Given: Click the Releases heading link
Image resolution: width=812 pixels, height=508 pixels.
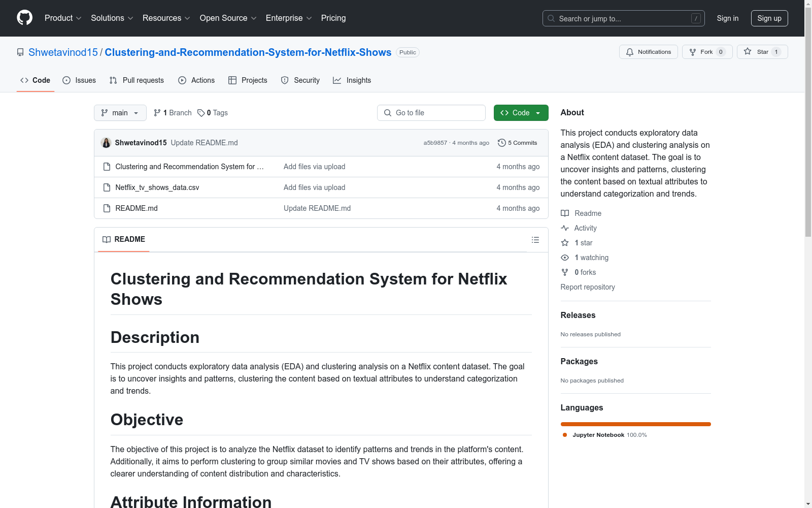Looking at the screenshot, I should coord(578,315).
